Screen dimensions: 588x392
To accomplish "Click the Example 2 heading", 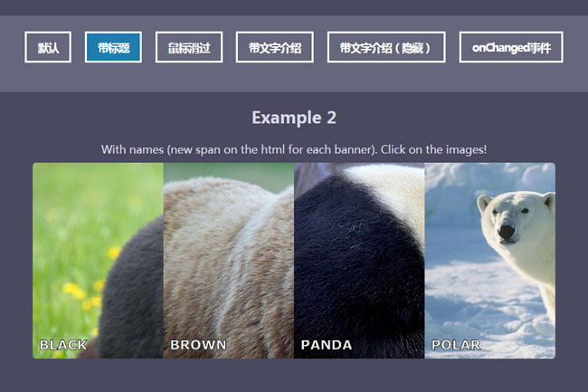I will pos(294,118).
